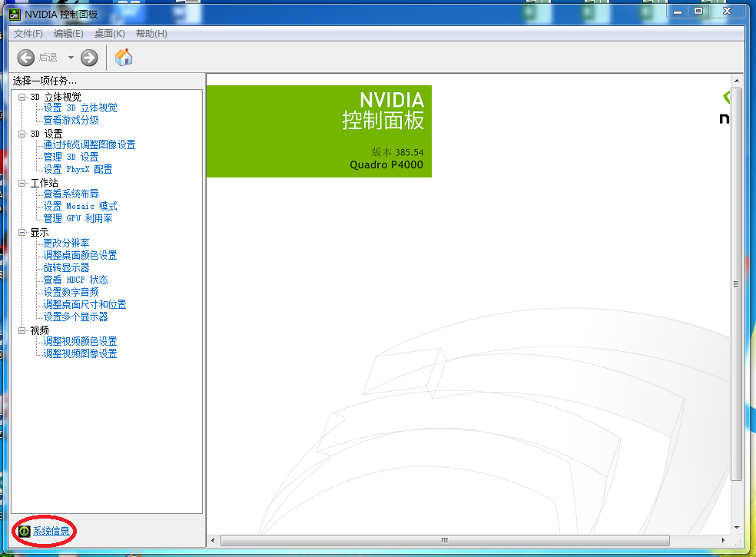This screenshot has width=756, height=557.
Task: Click the 显示 category label
Action: (39, 232)
